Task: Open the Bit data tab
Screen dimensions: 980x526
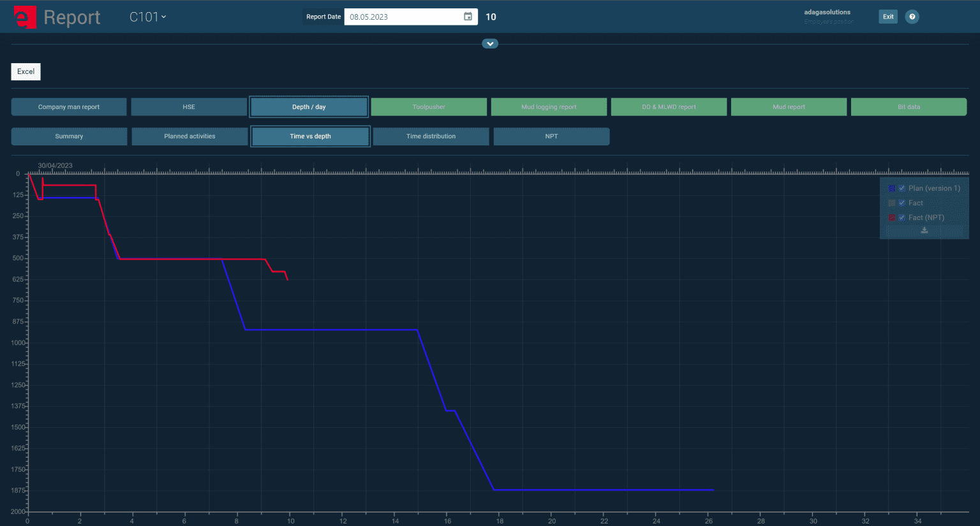Action: tap(909, 106)
